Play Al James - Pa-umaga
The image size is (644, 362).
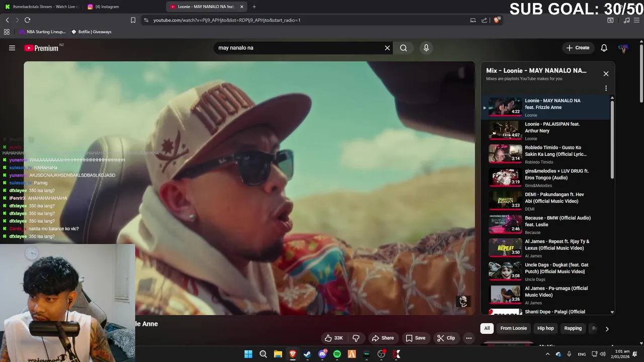point(545,295)
